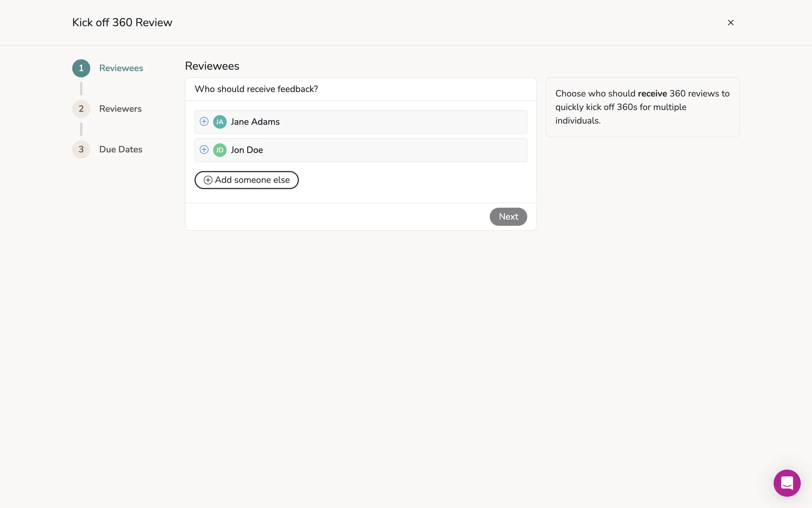Go to the Reviewees step label
The width and height of the screenshot is (812, 508).
121,68
